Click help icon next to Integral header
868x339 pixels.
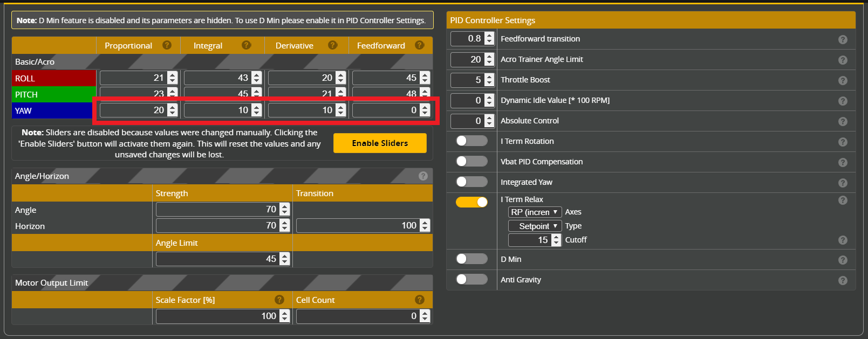[247, 45]
